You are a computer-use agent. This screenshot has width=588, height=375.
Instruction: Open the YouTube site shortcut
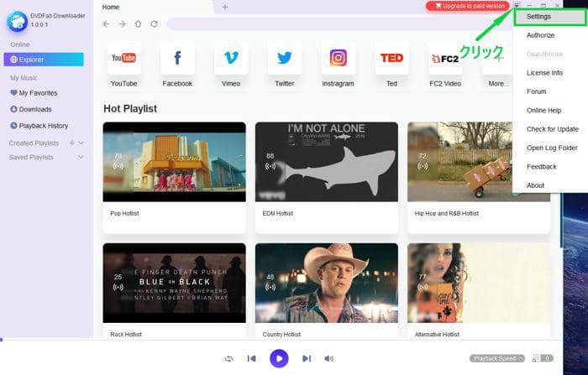[x=123, y=58]
